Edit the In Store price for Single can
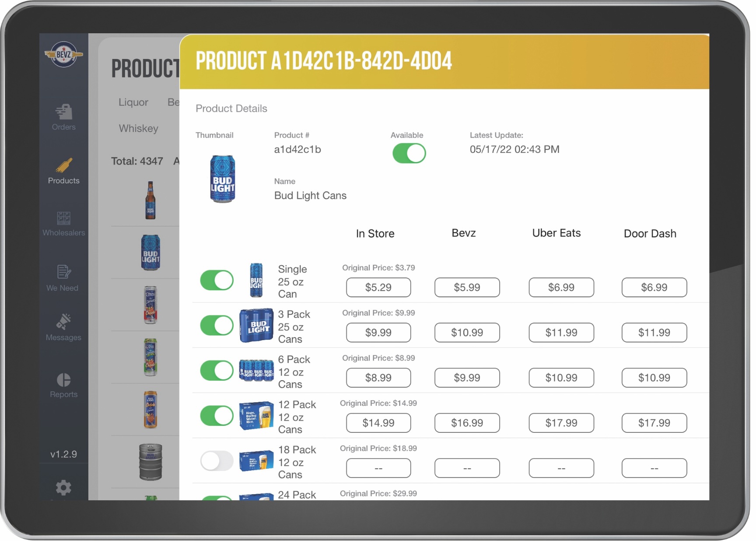The image size is (756, 541). pyautogui.click(x=378, y=288)
